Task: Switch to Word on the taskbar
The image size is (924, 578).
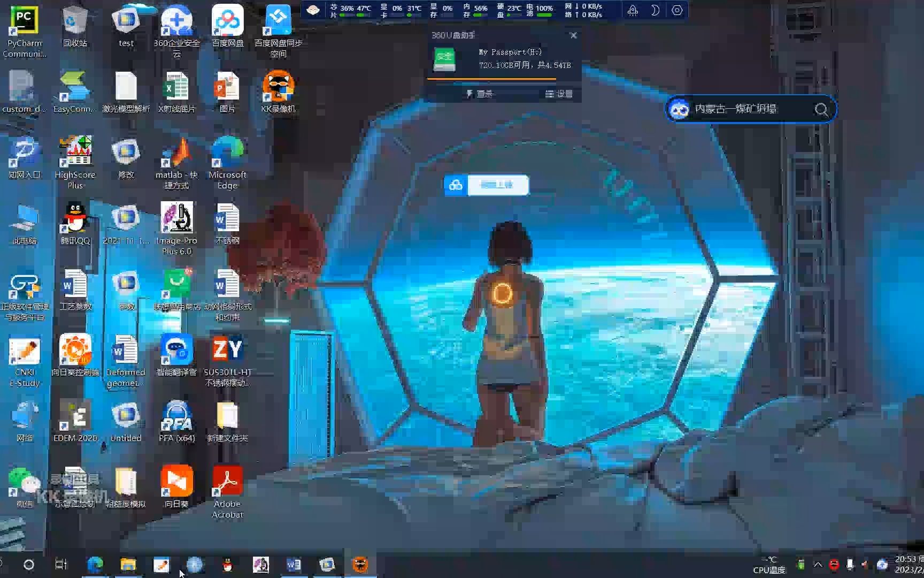Action: point(294,565)
